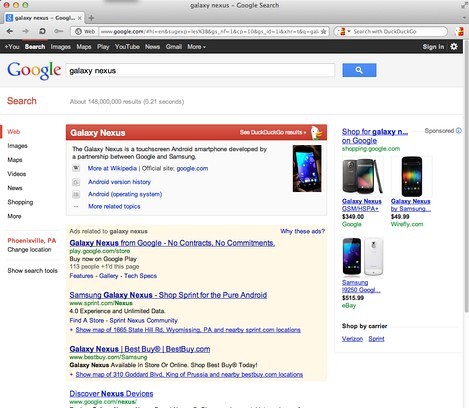Open 'Shop for galaxy n... on Google' link
469x408 pixels.
pos(375,136)
